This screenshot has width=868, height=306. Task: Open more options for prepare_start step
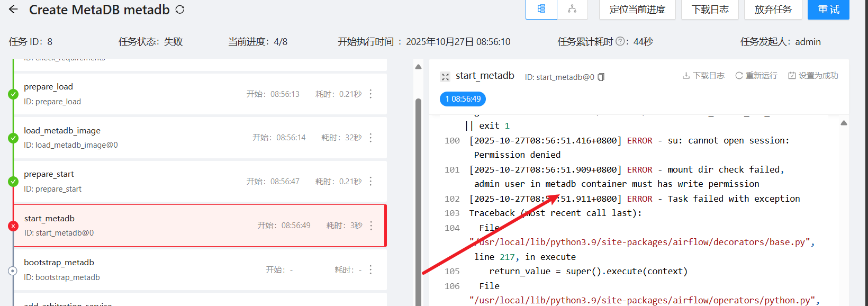(x=370, y=181)
